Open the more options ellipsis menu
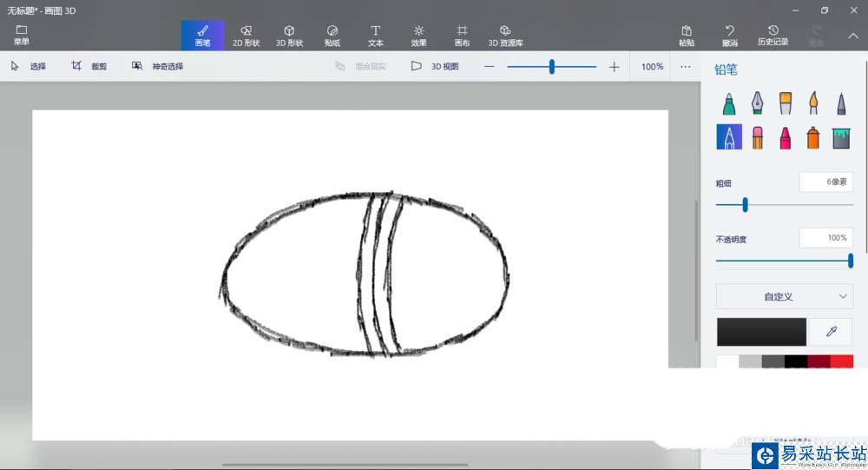The height and width of the screenshot is (470, 868). pyautogui.click(x=686, y=67)
